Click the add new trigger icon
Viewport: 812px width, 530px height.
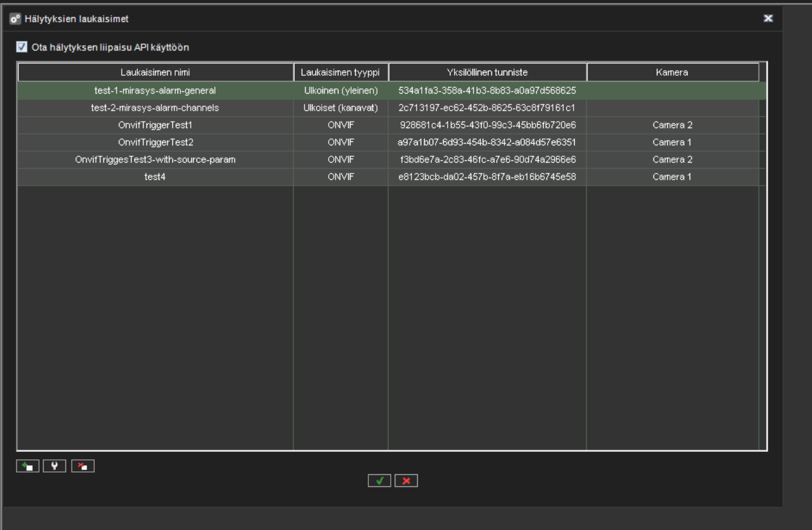[x=28, y=466]
